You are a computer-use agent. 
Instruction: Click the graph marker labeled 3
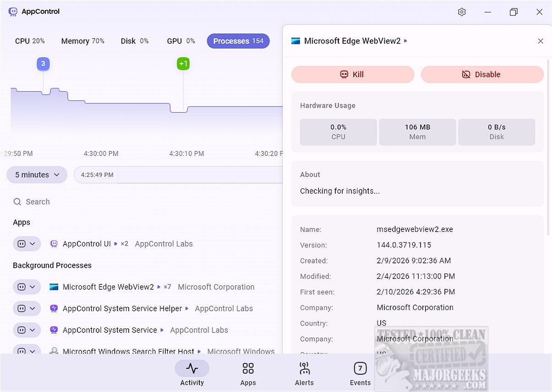(43, 64)
